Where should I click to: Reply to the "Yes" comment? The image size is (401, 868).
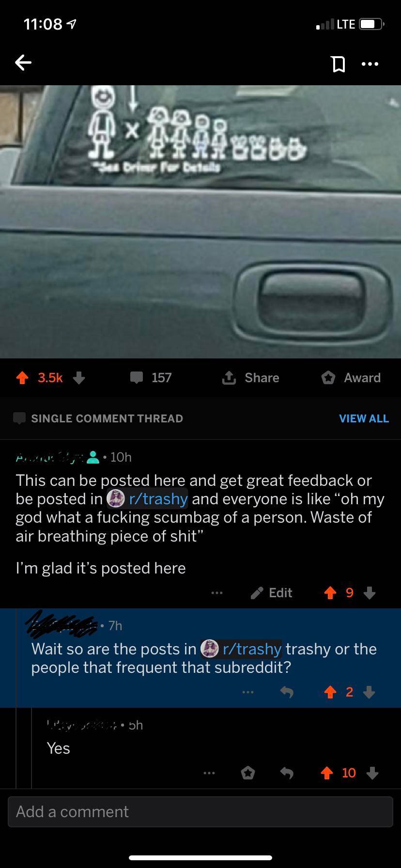click(x=287, y=773)
